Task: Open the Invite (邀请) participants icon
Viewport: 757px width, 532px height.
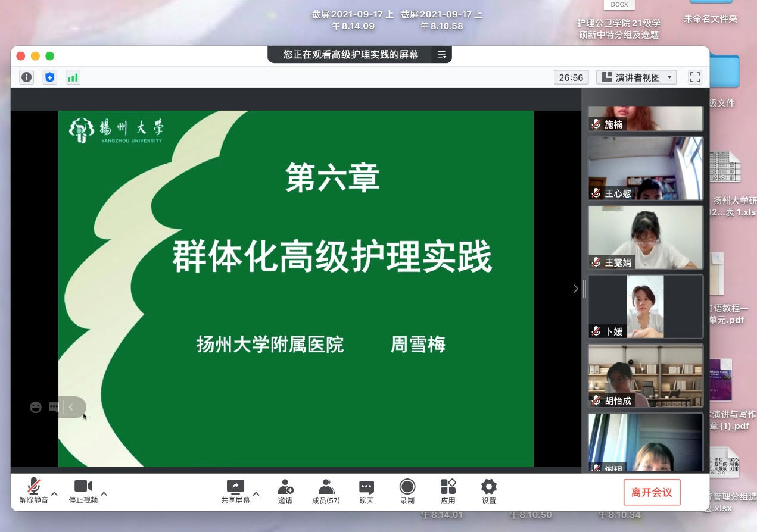Action: click(x=285, y=492)
